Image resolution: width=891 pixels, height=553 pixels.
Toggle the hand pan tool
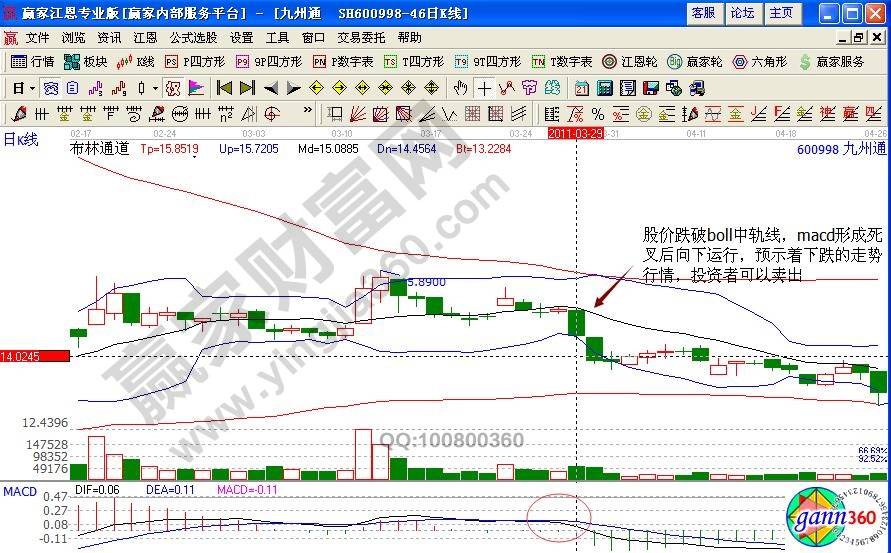tap(460, 88)
